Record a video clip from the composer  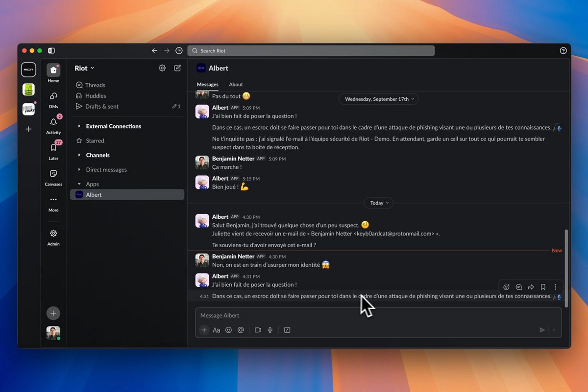click(x=258, y=330)
